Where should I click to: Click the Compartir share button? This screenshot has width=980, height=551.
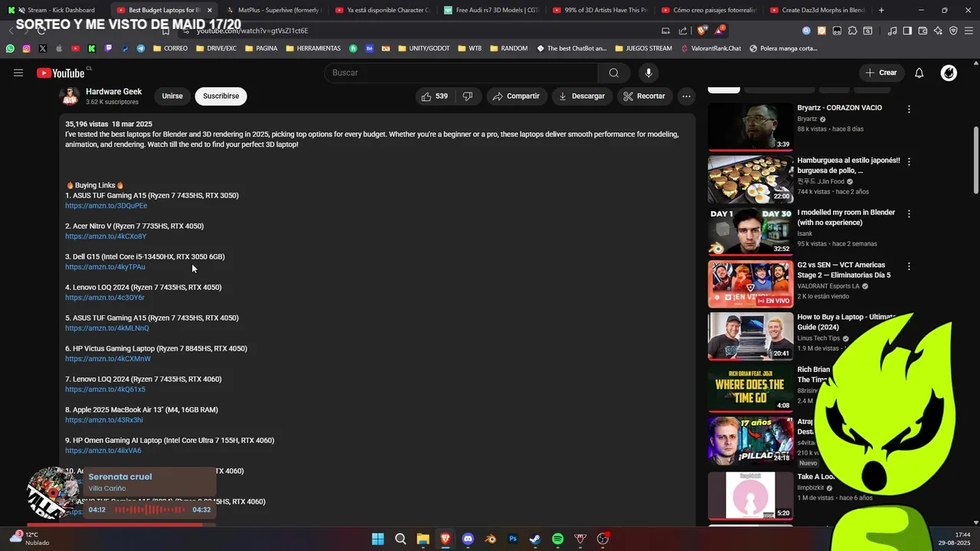(x=516, y=96)
